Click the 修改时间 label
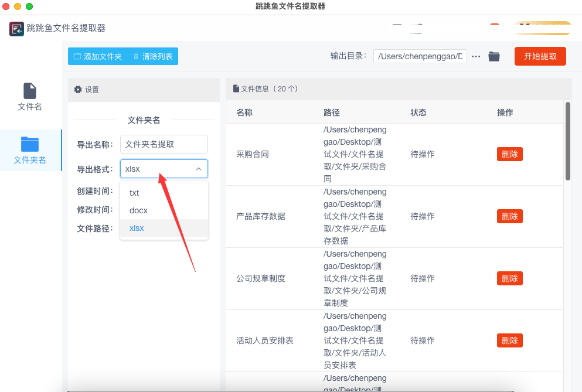The height and width of the screenshot is (392, 582). point(95,210)
